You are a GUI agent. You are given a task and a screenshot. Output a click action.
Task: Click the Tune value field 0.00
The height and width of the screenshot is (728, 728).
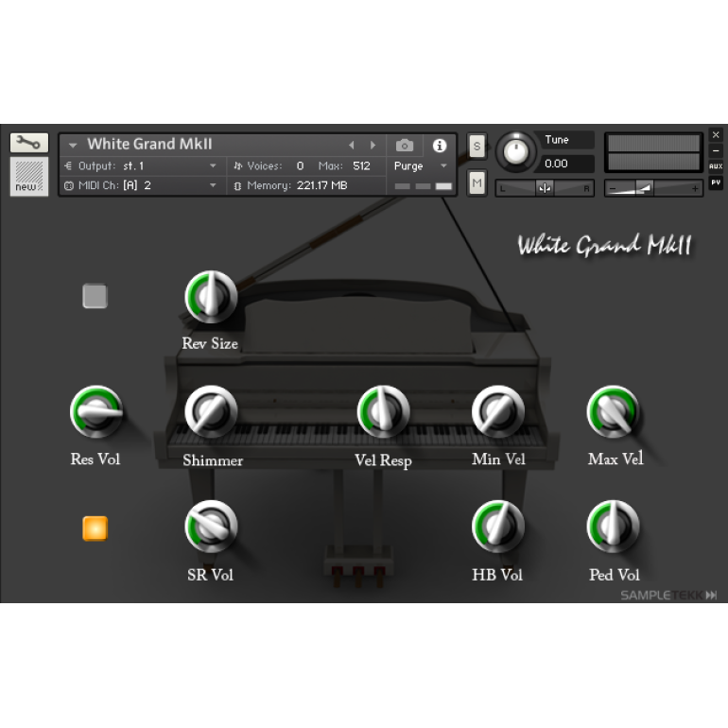[x=566, y=164]
